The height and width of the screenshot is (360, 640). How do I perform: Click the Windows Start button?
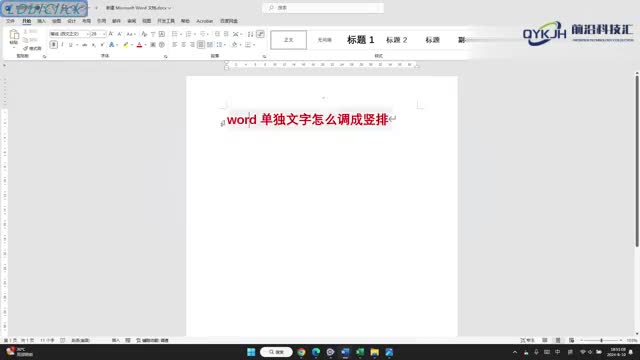tap(251, 352)
